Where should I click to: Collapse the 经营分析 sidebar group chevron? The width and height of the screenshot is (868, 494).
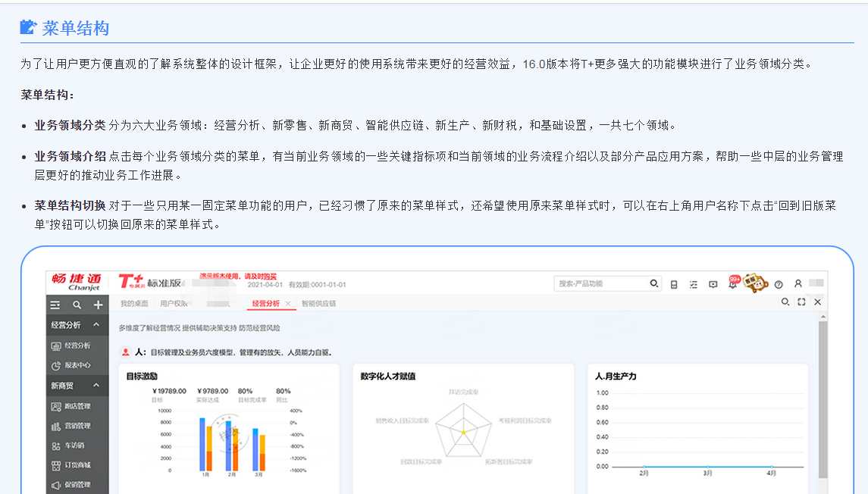(x=96, y=325)
